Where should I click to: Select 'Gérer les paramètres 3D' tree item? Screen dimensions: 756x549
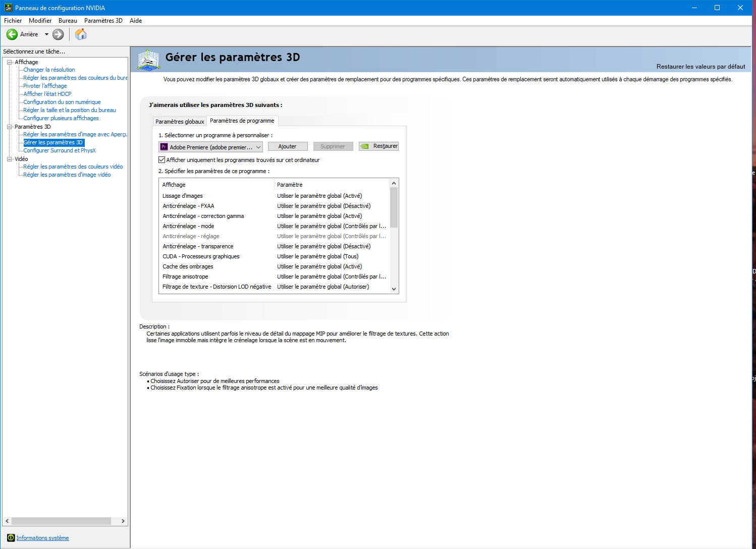(x=53, y=142)
